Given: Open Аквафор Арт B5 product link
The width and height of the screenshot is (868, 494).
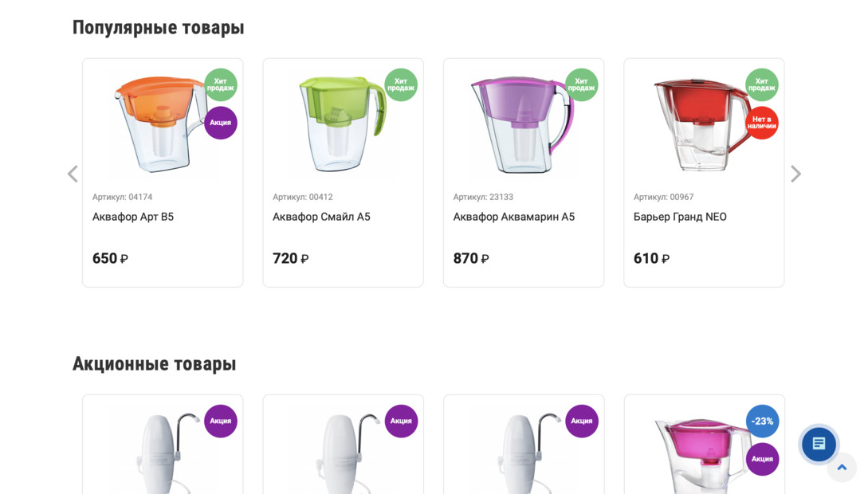Looking at the screenshot, I should click(133, 217).
